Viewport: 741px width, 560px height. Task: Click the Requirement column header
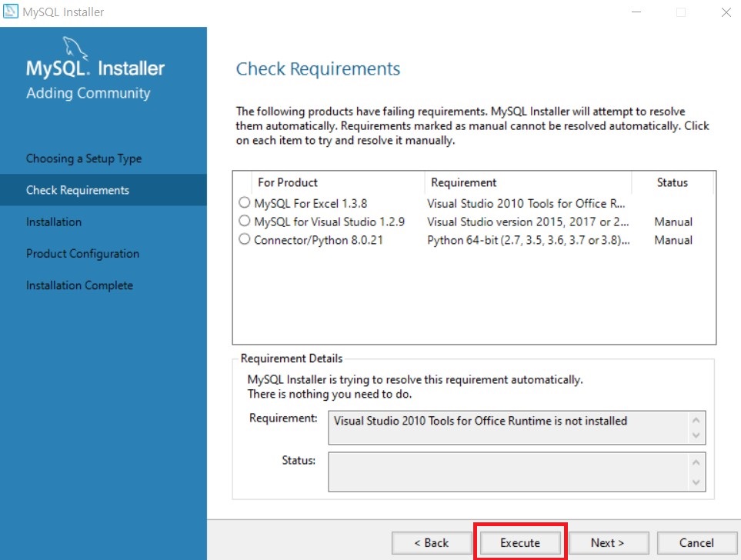[x=529, y=182]
